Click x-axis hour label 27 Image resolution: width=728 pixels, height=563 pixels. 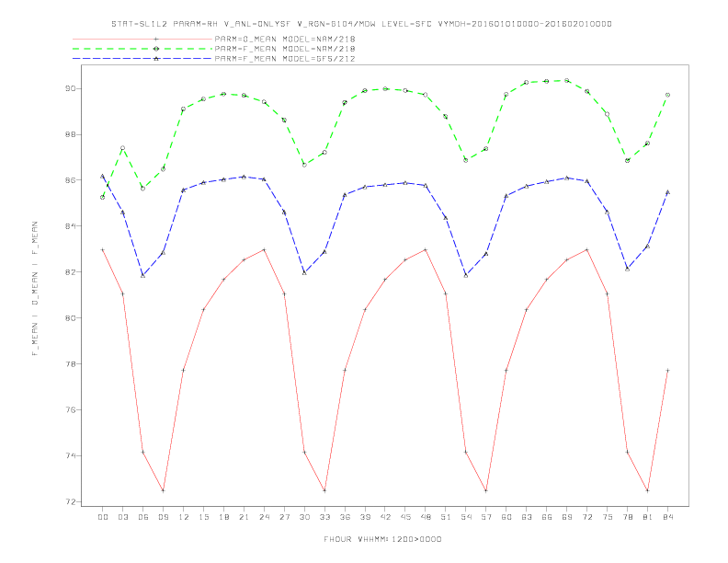pos(284,517)
